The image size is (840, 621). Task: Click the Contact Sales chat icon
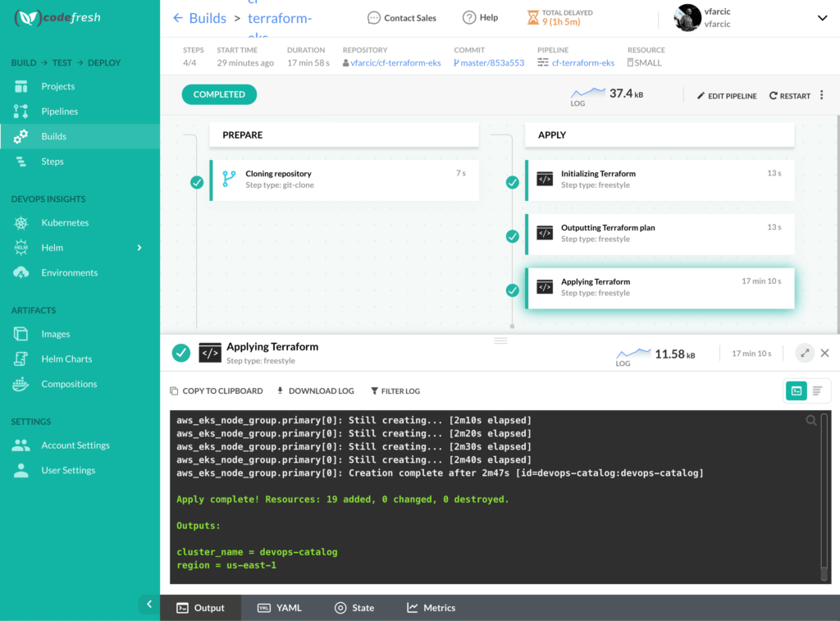[x=373, y=18]
